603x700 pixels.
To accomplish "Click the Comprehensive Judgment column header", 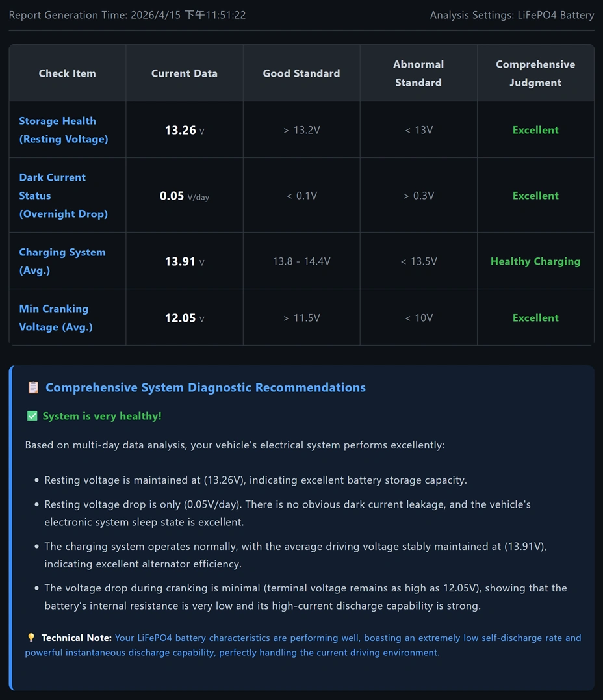I will coord(535,73).
